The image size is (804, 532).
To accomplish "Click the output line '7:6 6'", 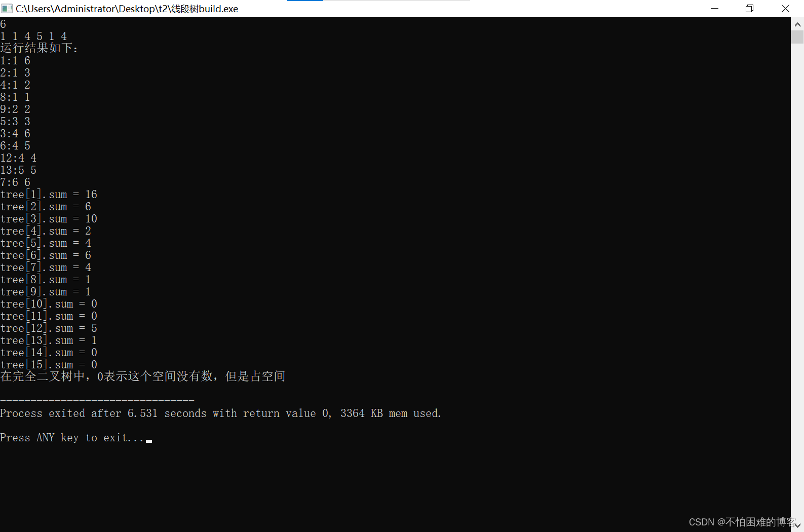I will [15, 182].
